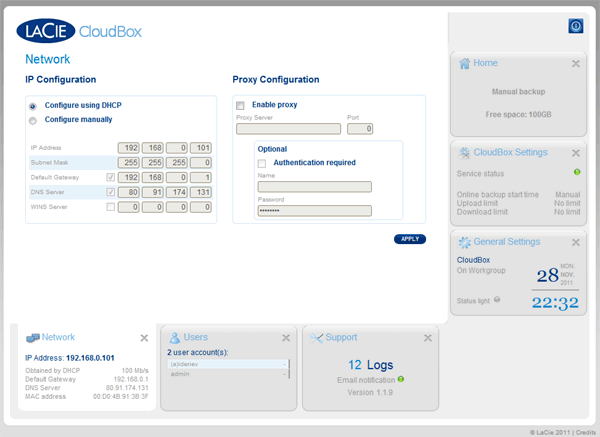This screenshot has width=600, height=437.
Task: Toggle the WINS Server checkbox
Action: (x=111, y=207)
